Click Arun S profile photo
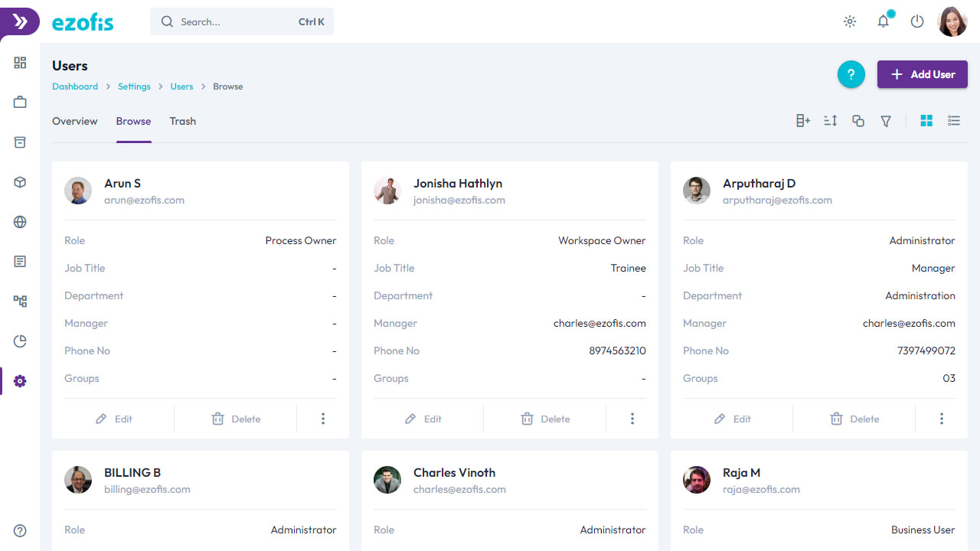Image resolution: width=980 pixels, height=551 pixels. [x=78, y=191]
